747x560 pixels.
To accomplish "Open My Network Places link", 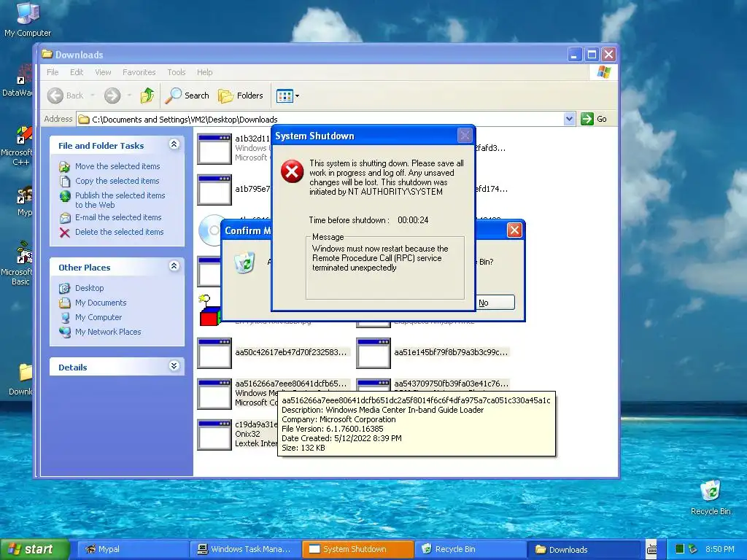I will click(108, 332).
